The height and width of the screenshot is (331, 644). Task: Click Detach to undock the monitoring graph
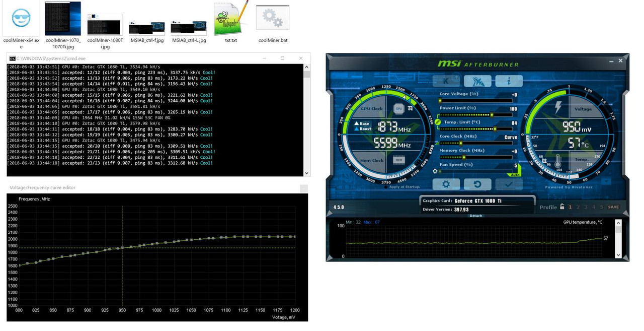click(x=475, y=216)
